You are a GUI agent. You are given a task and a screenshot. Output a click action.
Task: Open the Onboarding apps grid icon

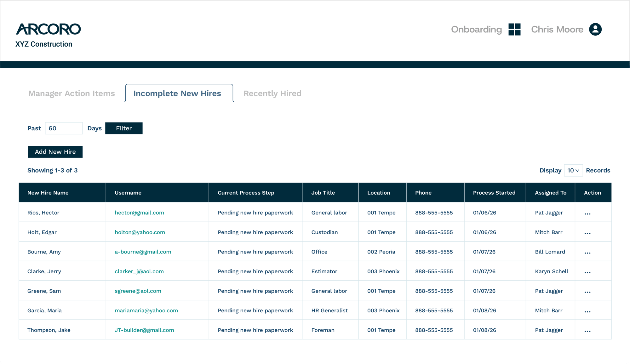pyautogui.click(x=514, y=29)
